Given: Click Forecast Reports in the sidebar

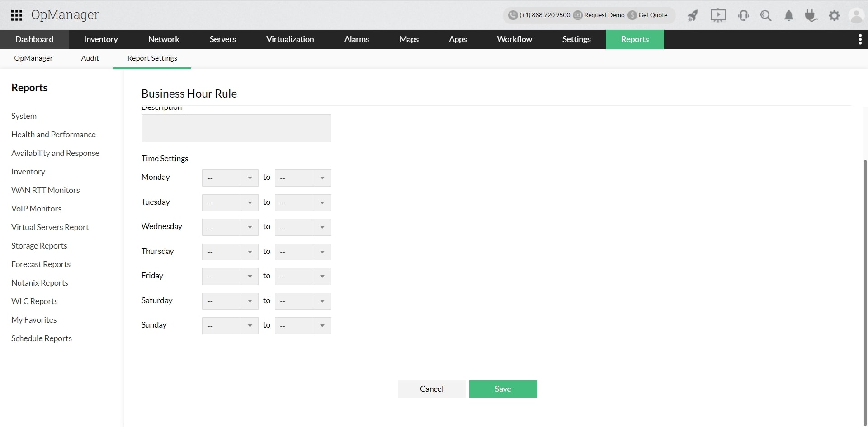Looking at the screenshot, I should point(41,264).
